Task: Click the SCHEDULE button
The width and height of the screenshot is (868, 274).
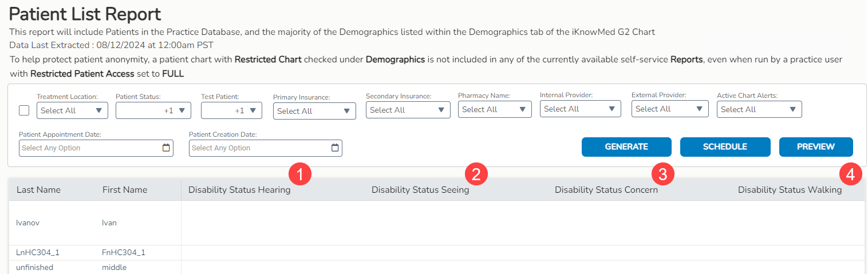Action: coord(725,147)
